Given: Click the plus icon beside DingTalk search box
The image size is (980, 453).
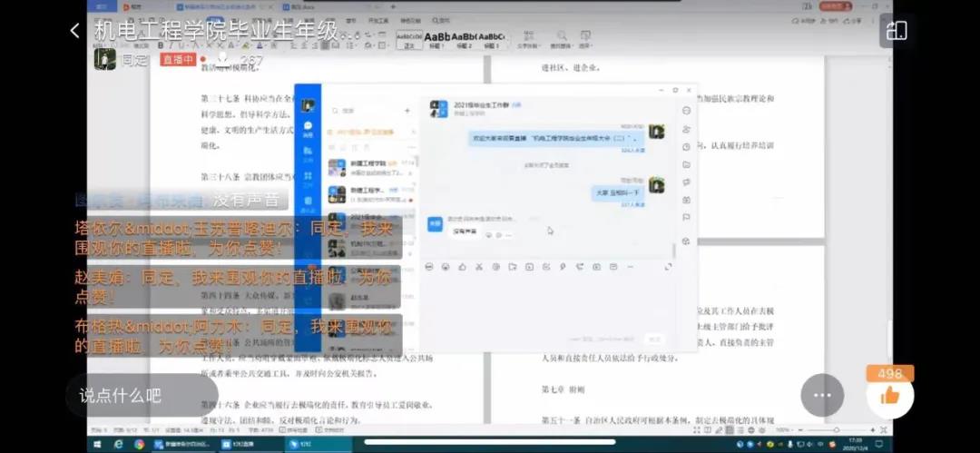Looking at the screenshot, I should coord(407,111).
